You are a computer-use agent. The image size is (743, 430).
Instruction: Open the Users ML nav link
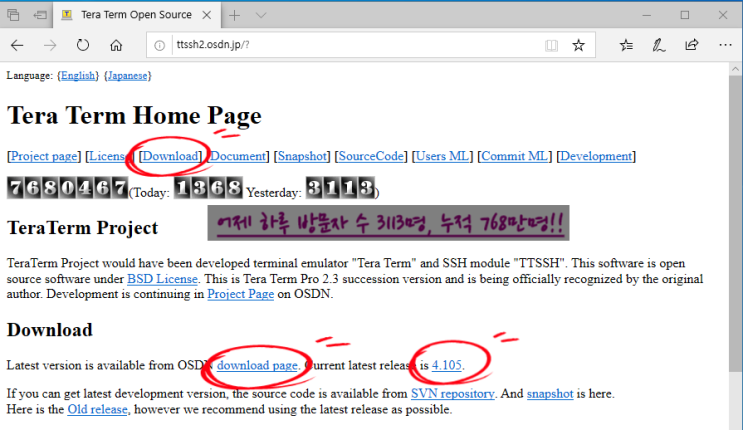(442, 156)
